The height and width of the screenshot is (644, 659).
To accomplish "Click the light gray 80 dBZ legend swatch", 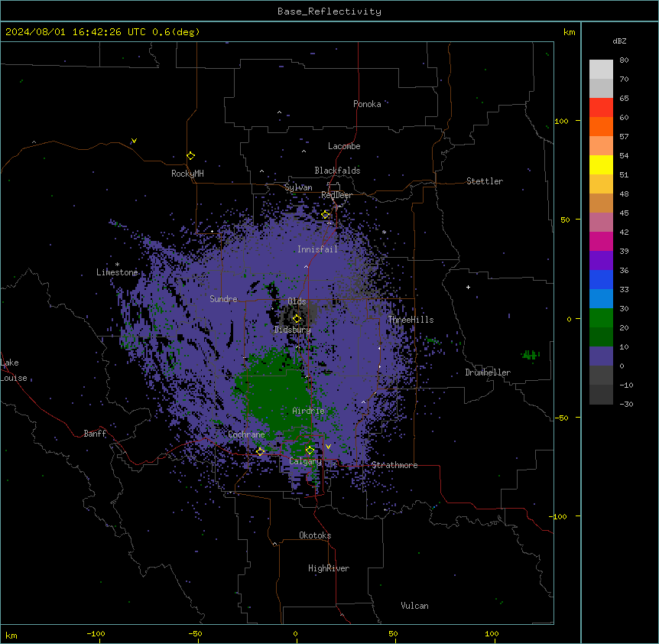I will [x=601, y=70].
